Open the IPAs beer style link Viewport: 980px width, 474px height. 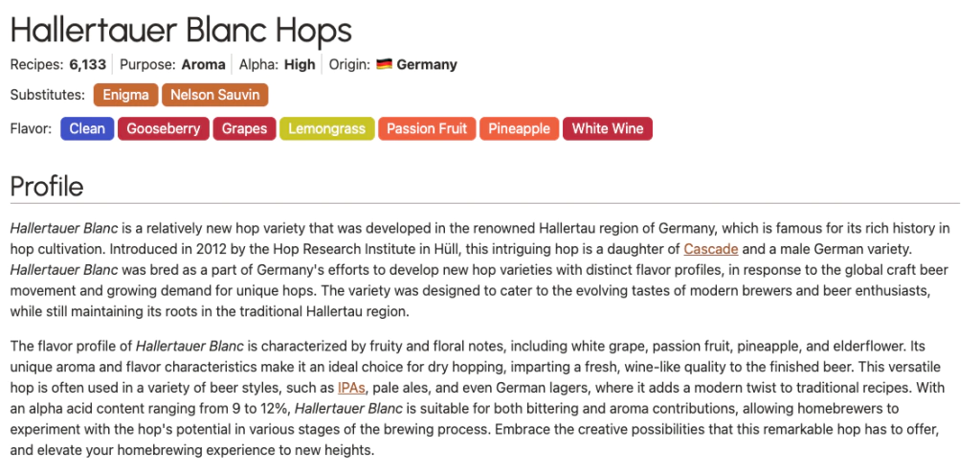point(351,388)
